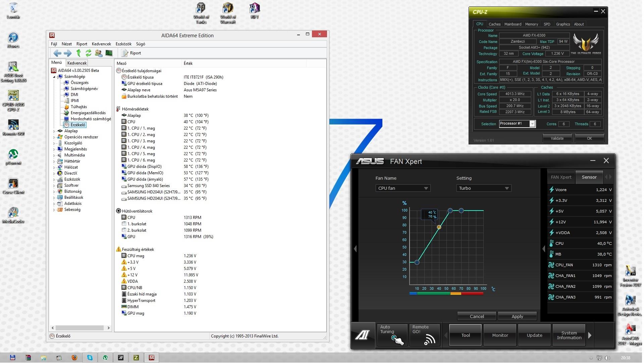Click the Skype icon on the taskbar

tap(90, 358)
